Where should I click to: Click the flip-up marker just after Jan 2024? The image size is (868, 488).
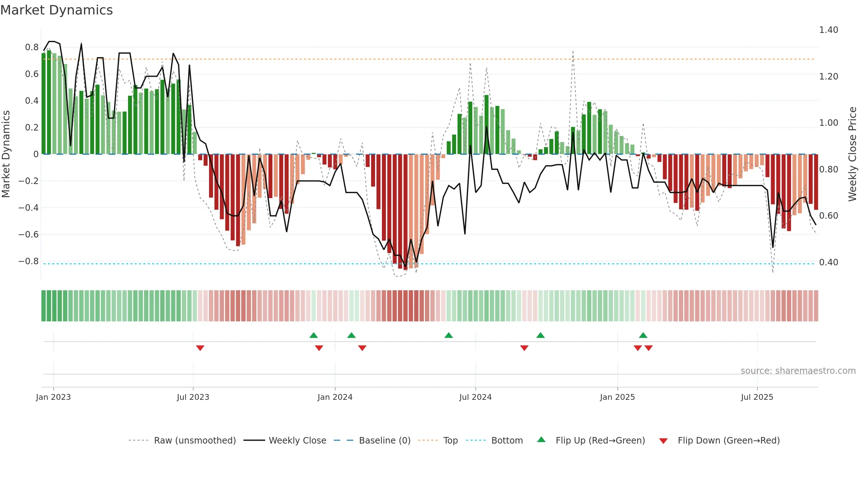[x=352, y=335]
